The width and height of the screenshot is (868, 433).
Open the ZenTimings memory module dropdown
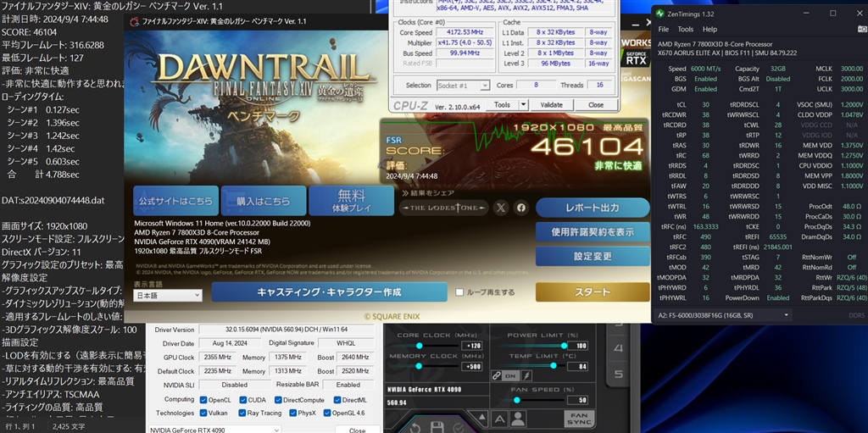pos(722,315)
